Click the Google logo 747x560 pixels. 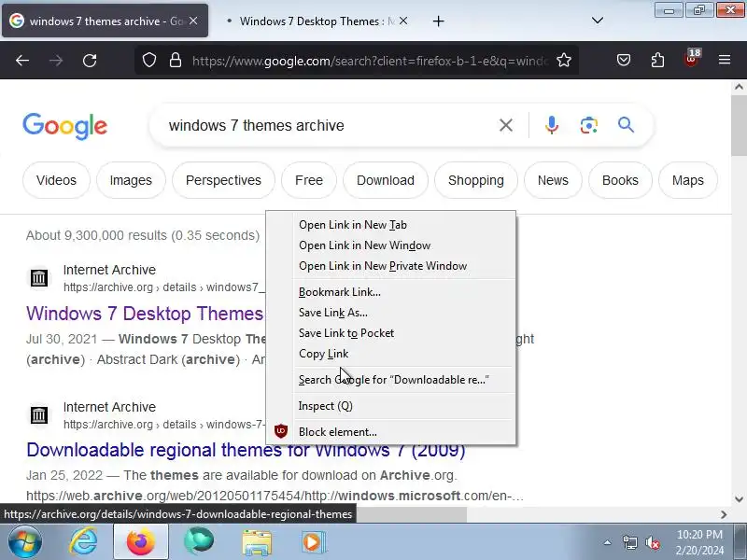pyautogui.click(x=64, y=126)
